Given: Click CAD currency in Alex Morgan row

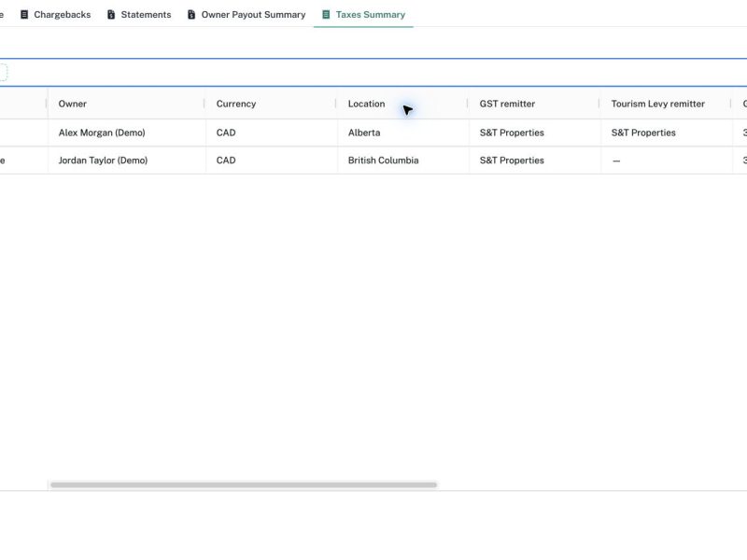Looking at the screenshot, I should coord(272,133).
